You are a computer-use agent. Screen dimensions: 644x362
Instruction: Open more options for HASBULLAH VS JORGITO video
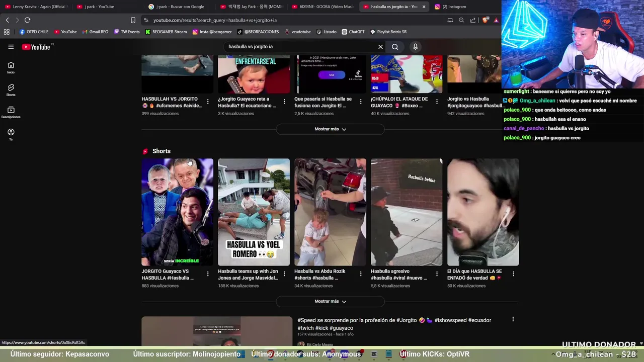(x=208, y=102)
